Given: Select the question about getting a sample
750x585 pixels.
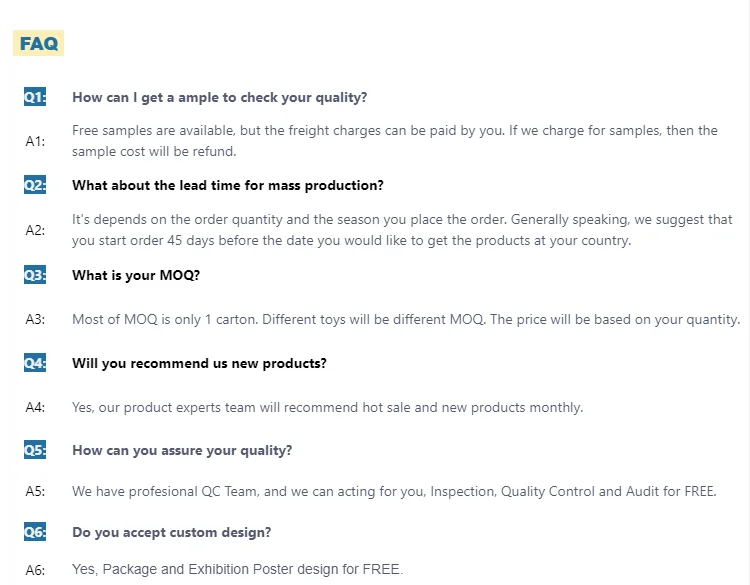Looking at the screenshot, I should pyautogui.click(x=219, y=97).
